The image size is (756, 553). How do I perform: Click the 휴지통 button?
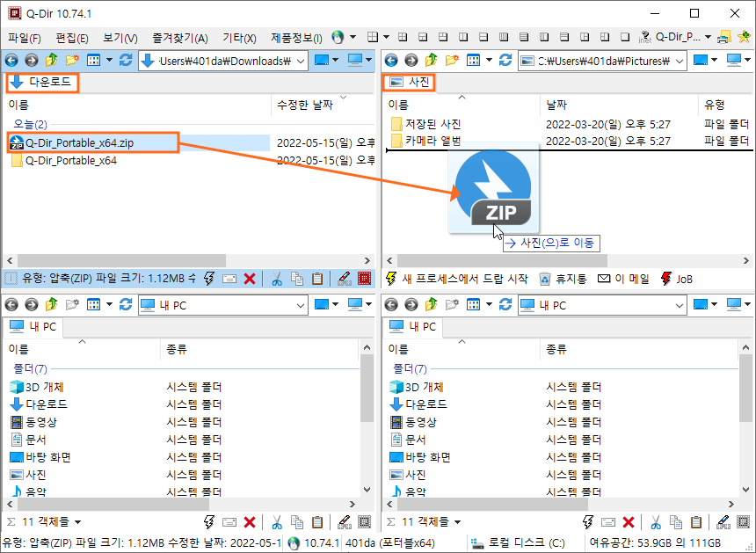563,279
